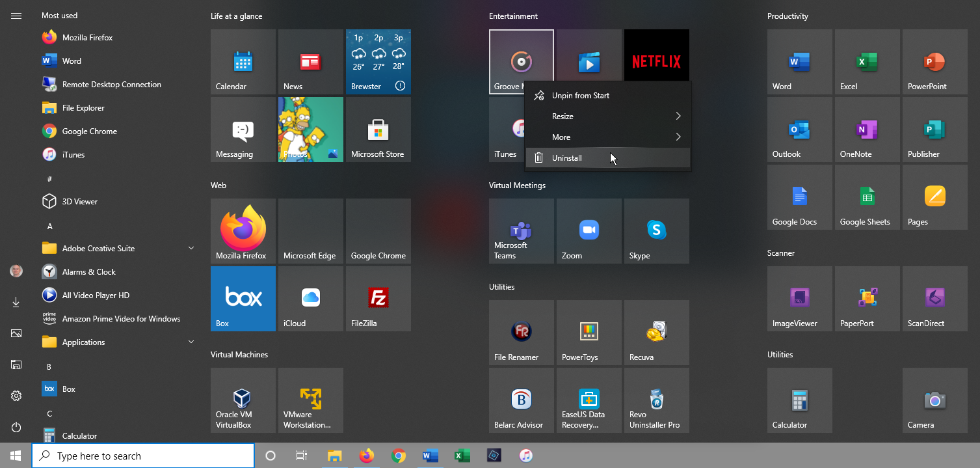
Task: Toggle the hamburger menu at top left
Action: point(16,16)
